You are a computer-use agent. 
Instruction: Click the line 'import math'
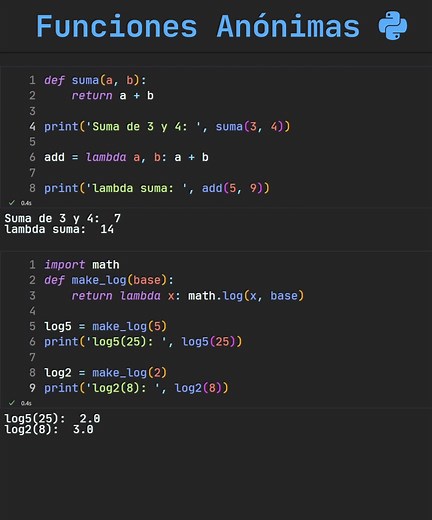click(82, 265)
